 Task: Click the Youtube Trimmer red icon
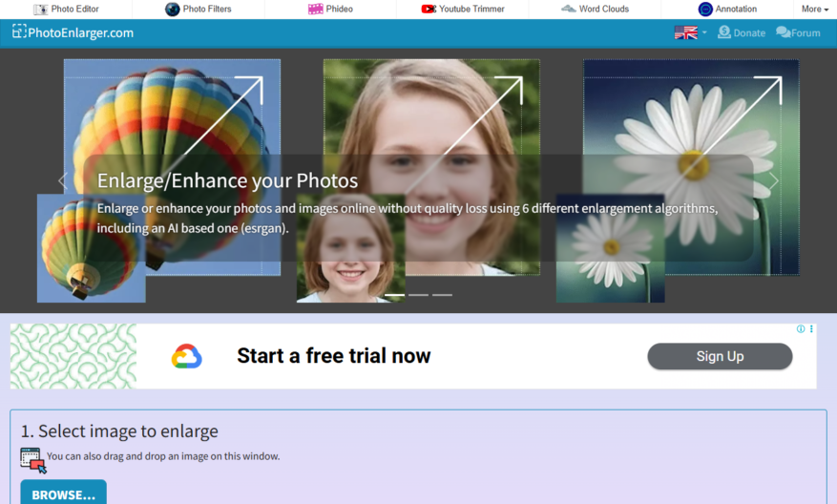(429, 10)
